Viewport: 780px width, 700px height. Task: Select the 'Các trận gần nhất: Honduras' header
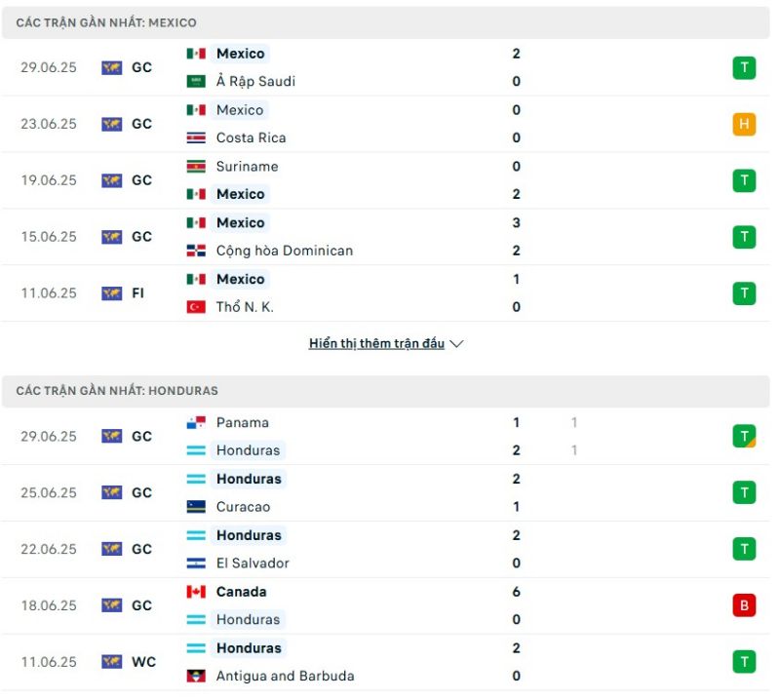[x=117, y=391]
